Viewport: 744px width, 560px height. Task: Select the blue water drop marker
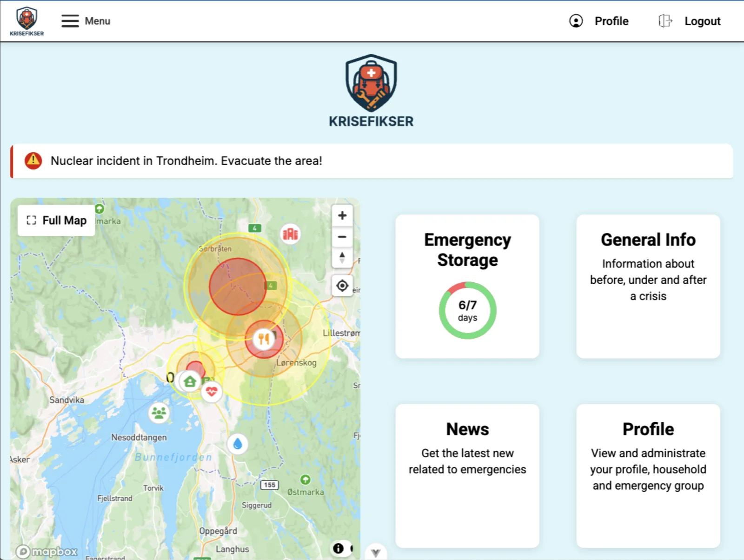[238, 444]
